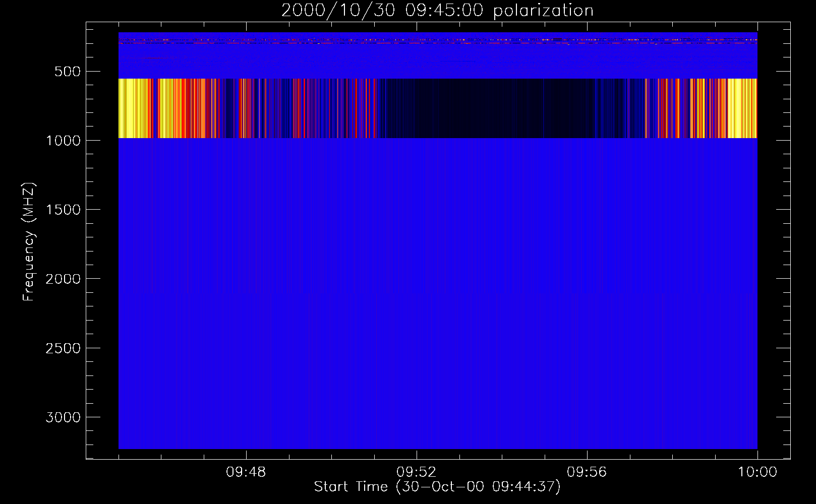Click the 09:52 time tick label
The height and width of the screenshot is (504, 816).
point(417,472)
